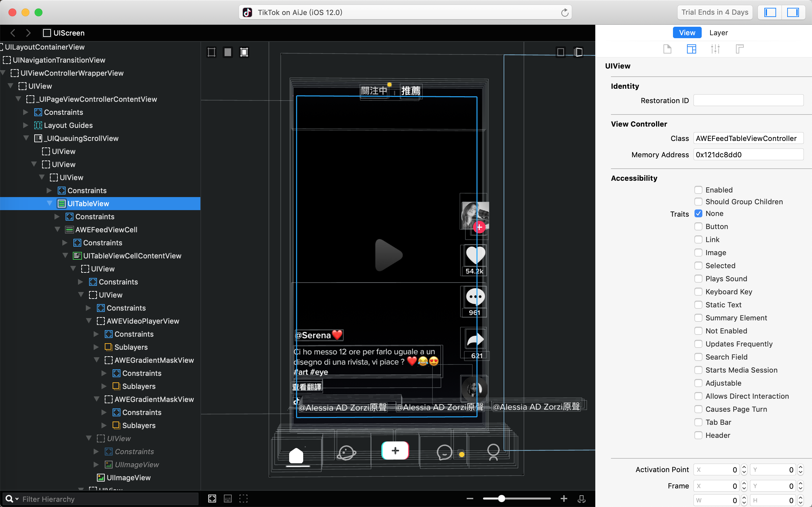
Task: Enable the Accessibility Enabled checkbox
Action: tap(698, 190)
